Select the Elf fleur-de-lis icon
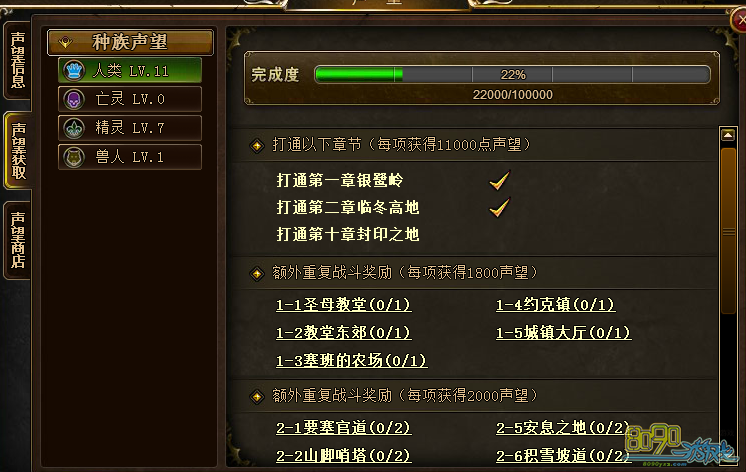 click(x=74, y=128)
